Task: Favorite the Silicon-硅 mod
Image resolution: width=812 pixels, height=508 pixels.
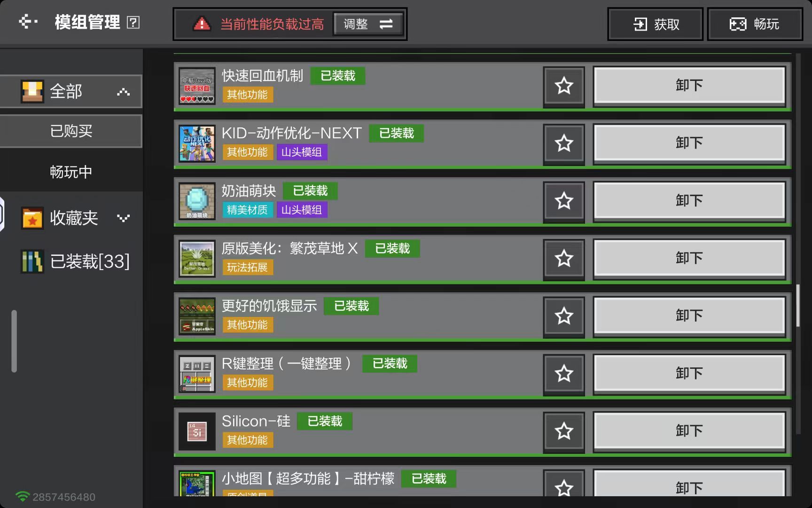Action: [x=564, y=431]
